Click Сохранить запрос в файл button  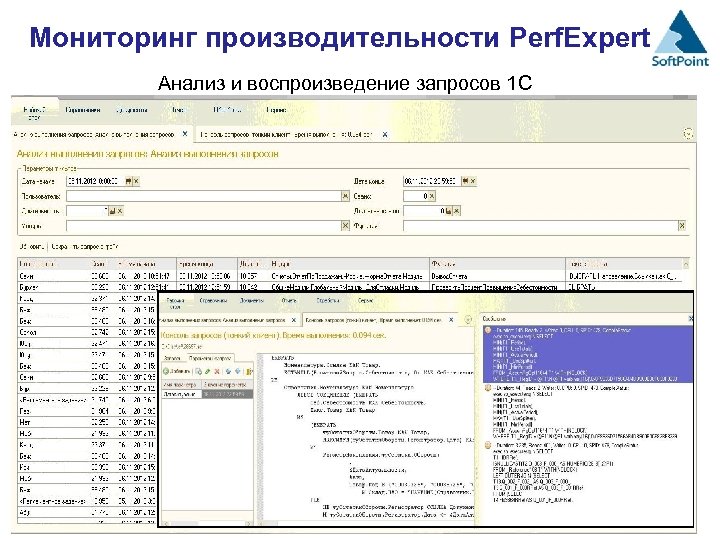pos(85,247)
